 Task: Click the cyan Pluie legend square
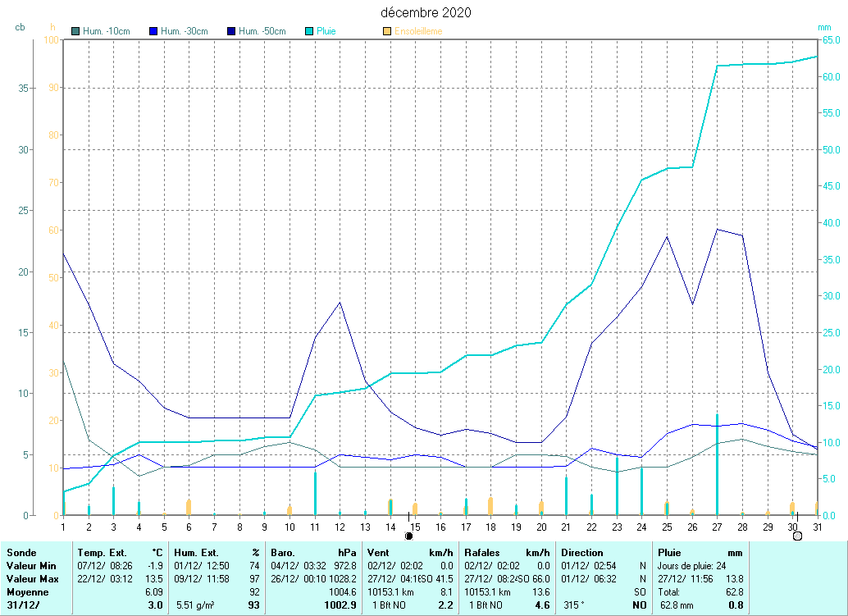[309, 32]
